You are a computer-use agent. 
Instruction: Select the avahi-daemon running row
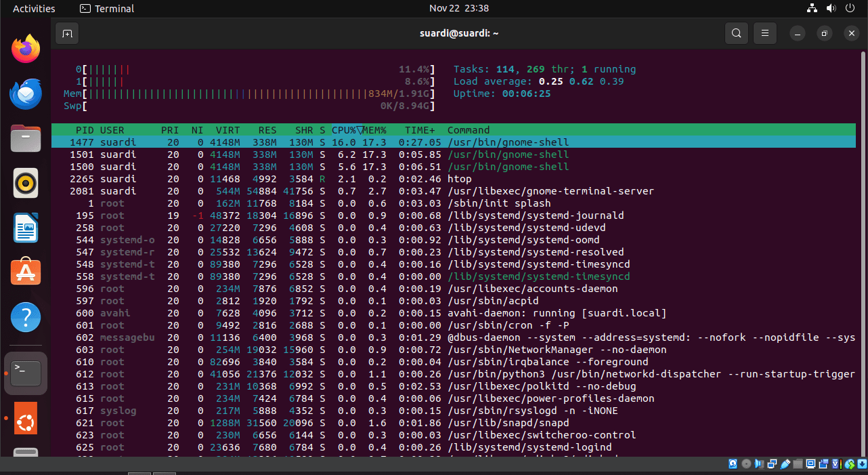pos(454,313)
